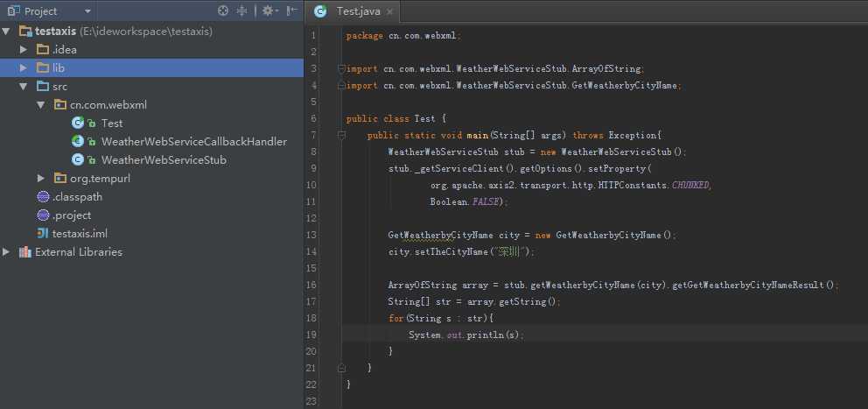The image size is (868, 409).
Task: Close the Test.java editor tab
Action: (x=389, y=12)
